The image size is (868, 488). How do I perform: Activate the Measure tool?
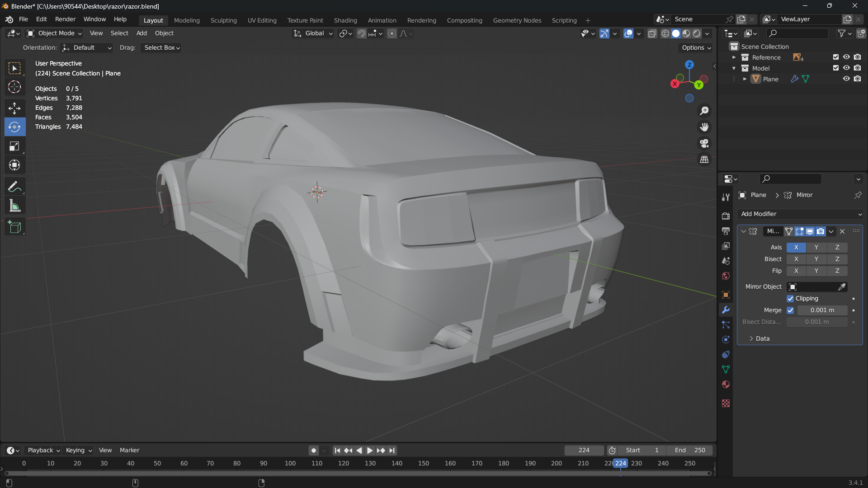14,206
